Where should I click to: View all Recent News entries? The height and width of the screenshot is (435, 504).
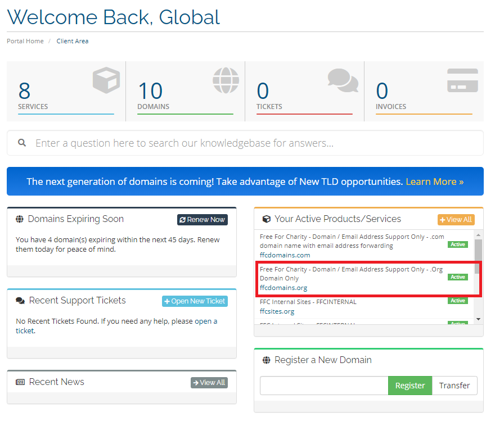[x=209, y=382]
